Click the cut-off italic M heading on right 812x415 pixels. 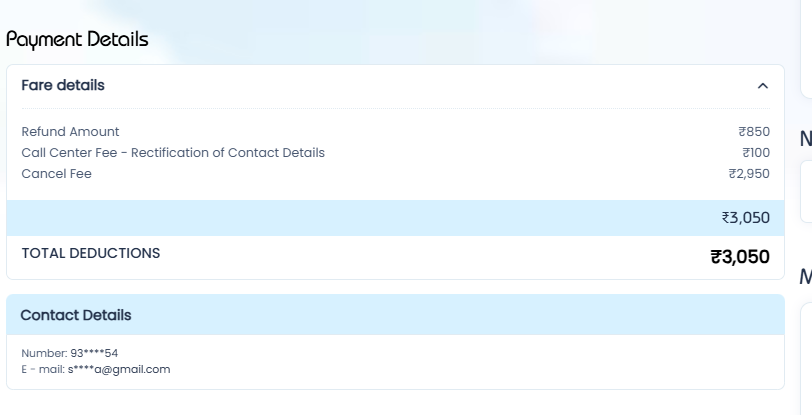tap(806, 277)
